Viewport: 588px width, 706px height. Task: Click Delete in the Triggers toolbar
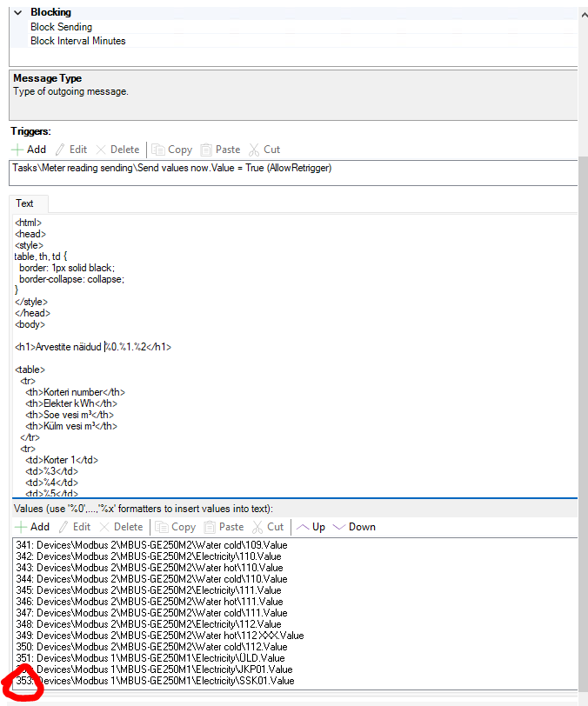point(118,150)
